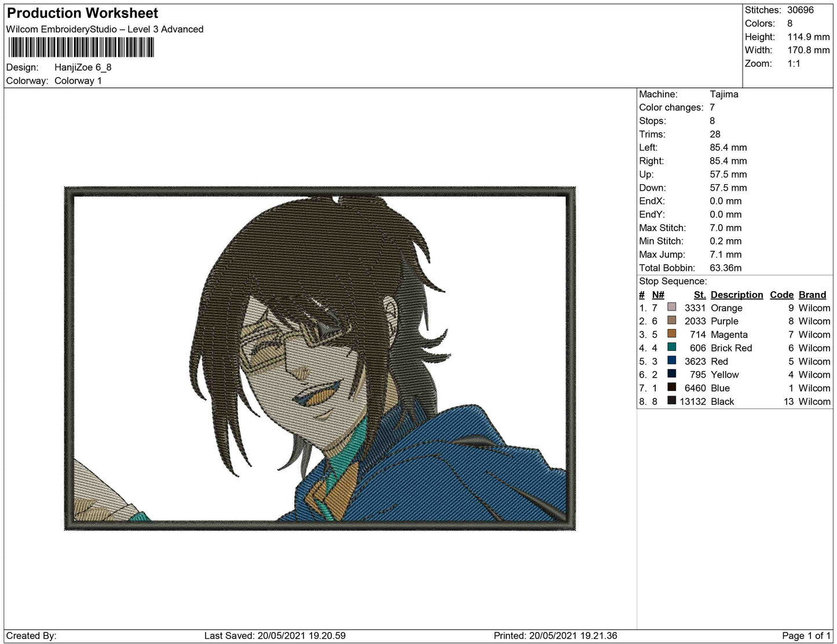Select the 'Yellow' description text

(x=725, y=374)
